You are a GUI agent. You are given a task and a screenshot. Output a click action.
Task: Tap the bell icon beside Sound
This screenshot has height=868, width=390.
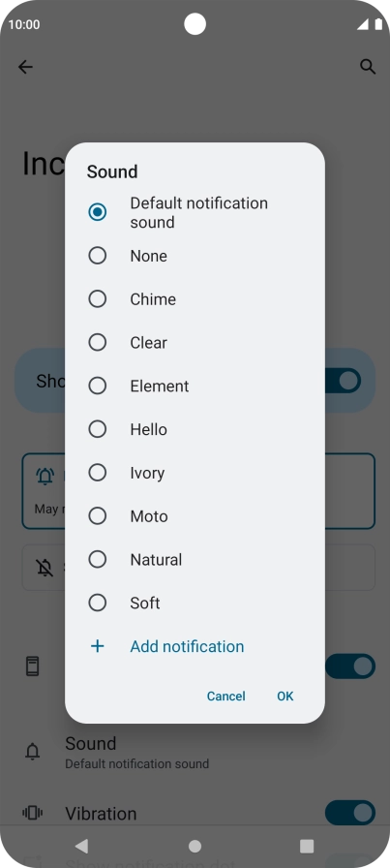(x=33, y=751)
